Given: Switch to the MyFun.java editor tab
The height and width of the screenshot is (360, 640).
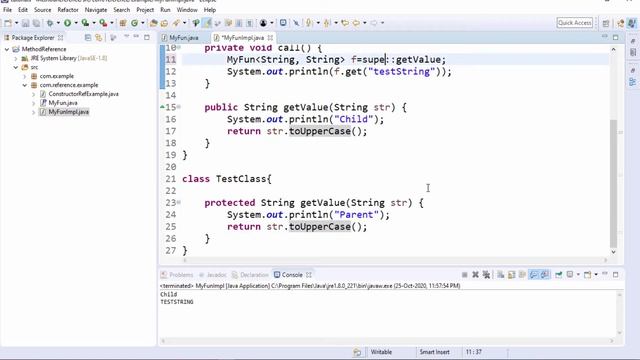Looking at the screenshot, I should [x=184, y=38].
